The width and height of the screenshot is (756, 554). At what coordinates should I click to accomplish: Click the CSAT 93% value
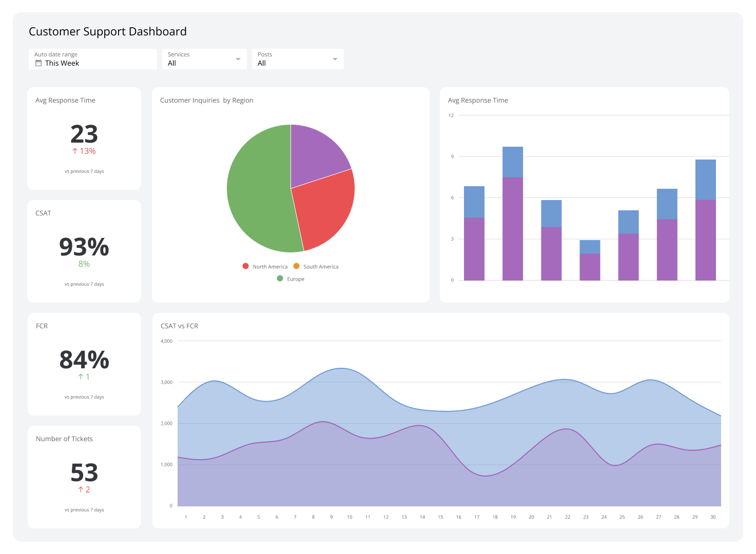[84, 247]
